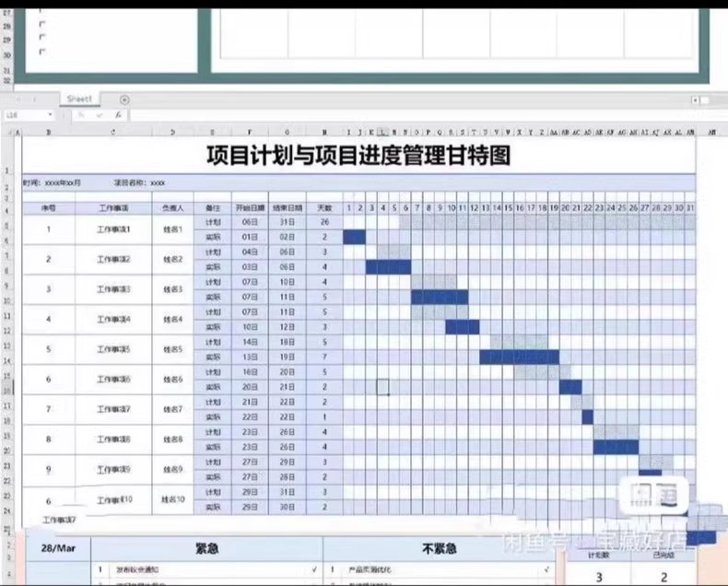Click task 6 blue actual bar
728x586 pixels.
(x=570, y=387)
